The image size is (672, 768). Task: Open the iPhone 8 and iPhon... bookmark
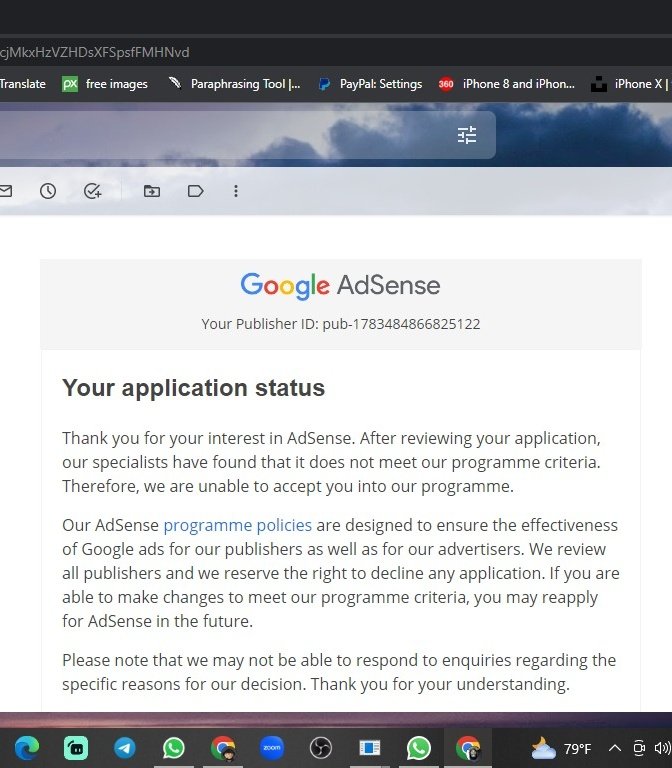pos(506,84)
